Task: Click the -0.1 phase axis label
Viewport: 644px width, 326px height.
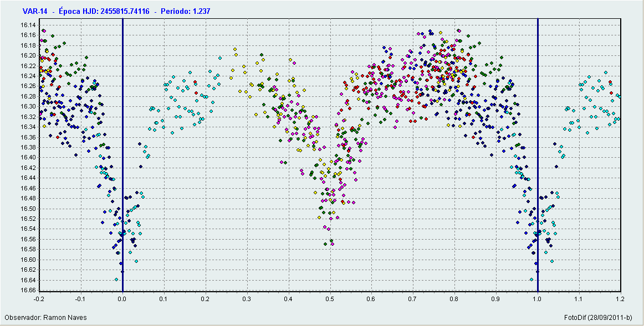Action: tap(81, 299)
